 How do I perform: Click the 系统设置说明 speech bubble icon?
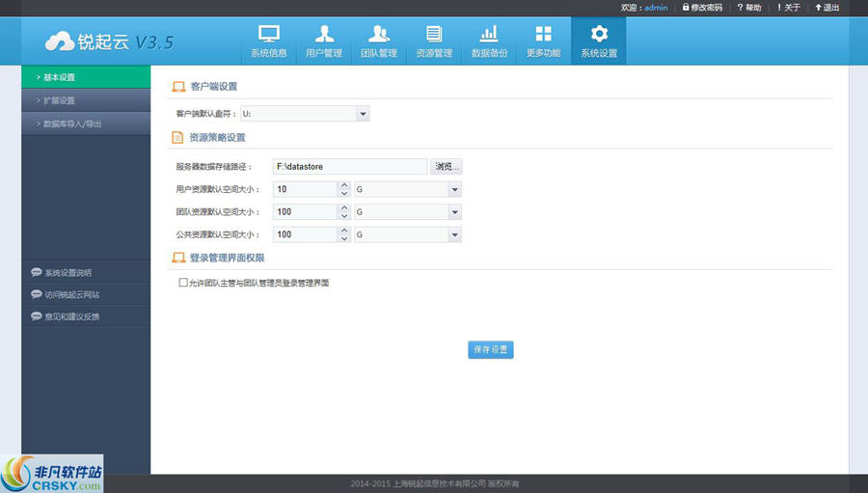click(37, 272)
